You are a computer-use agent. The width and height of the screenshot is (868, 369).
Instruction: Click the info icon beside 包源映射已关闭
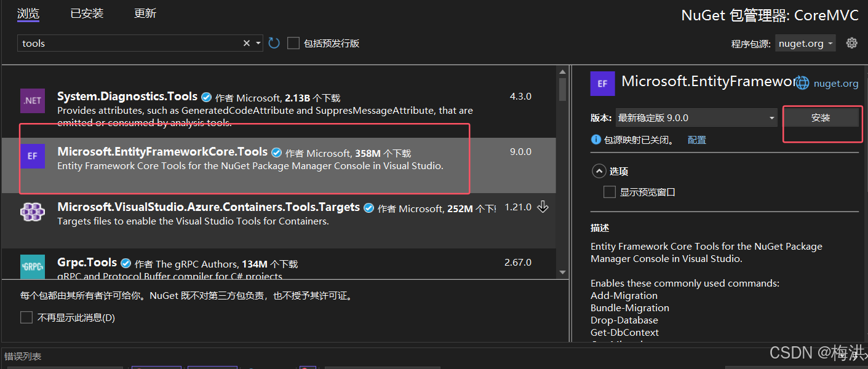595,140
